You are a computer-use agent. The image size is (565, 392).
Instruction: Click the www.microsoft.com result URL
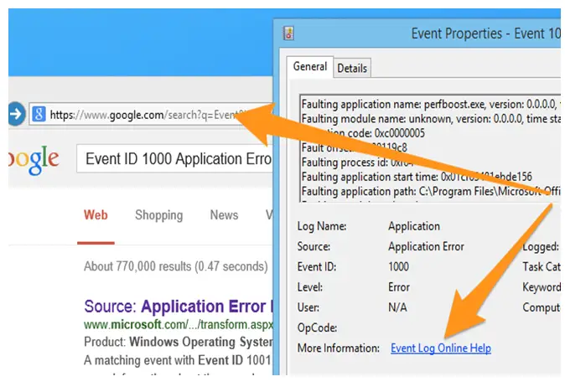click(x=179, y=325)
